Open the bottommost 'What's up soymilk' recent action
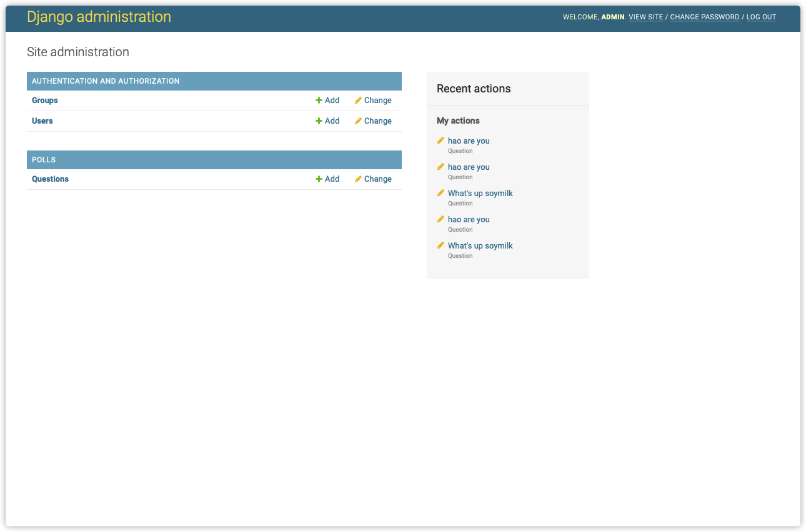The height and width of the screenshot is (532, 806). click(480, 246)
